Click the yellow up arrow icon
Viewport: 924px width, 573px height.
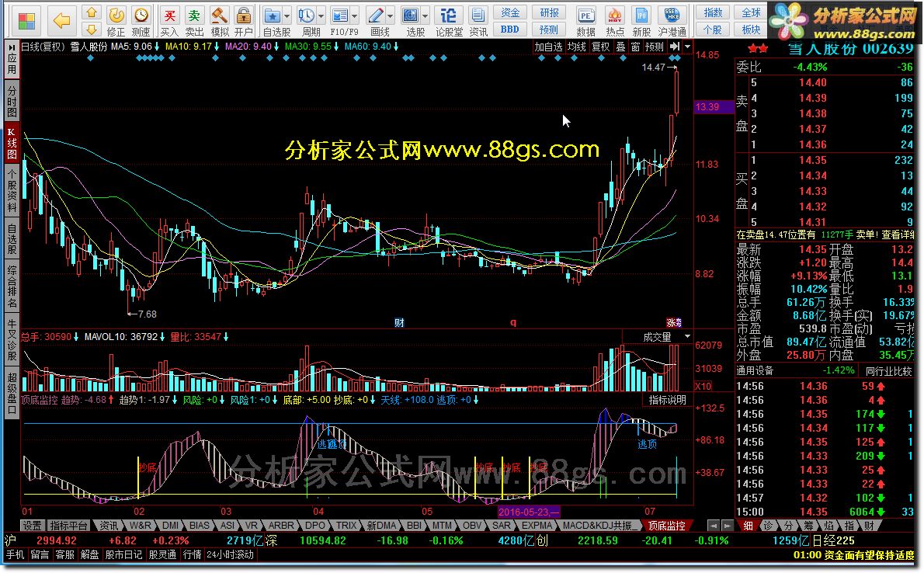click(x=91, y=12)
